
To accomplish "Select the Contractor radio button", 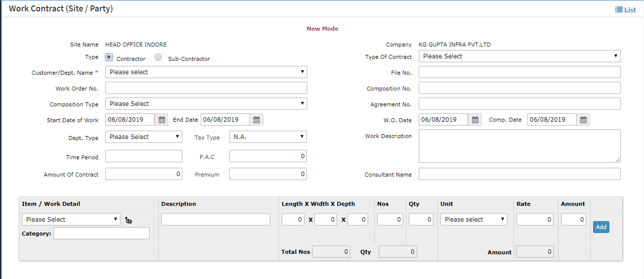I will click(109, 57).
